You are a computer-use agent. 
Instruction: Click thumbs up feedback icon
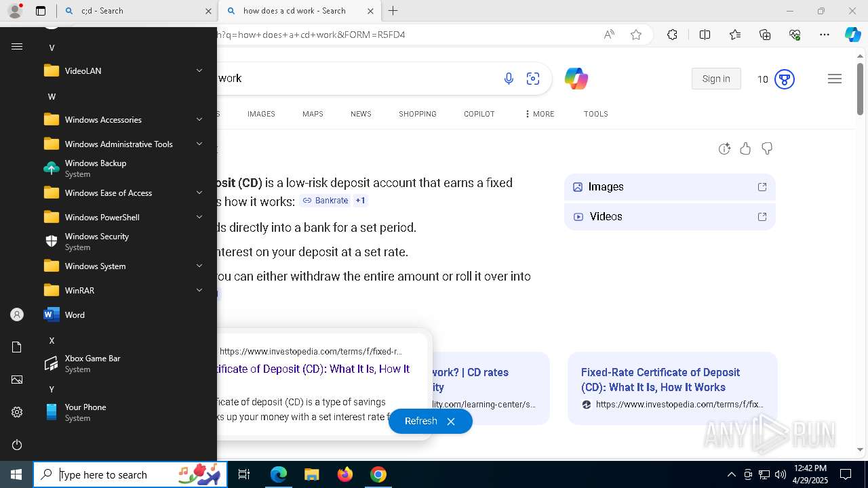click(745, 148)
